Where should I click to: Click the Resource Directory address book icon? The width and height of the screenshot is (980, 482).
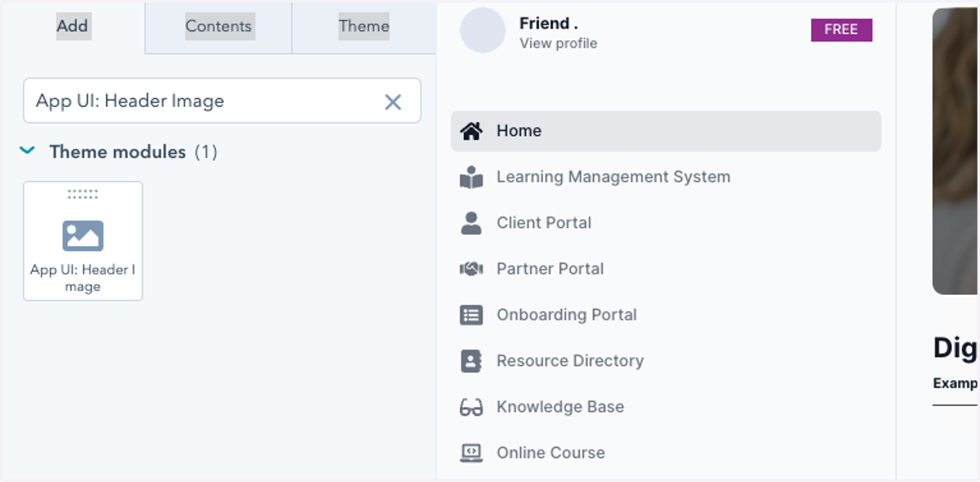(x=471, y=361)
